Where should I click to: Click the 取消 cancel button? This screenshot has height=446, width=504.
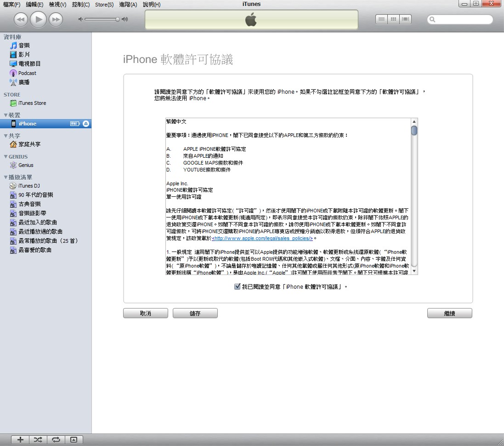pos(146,313)
